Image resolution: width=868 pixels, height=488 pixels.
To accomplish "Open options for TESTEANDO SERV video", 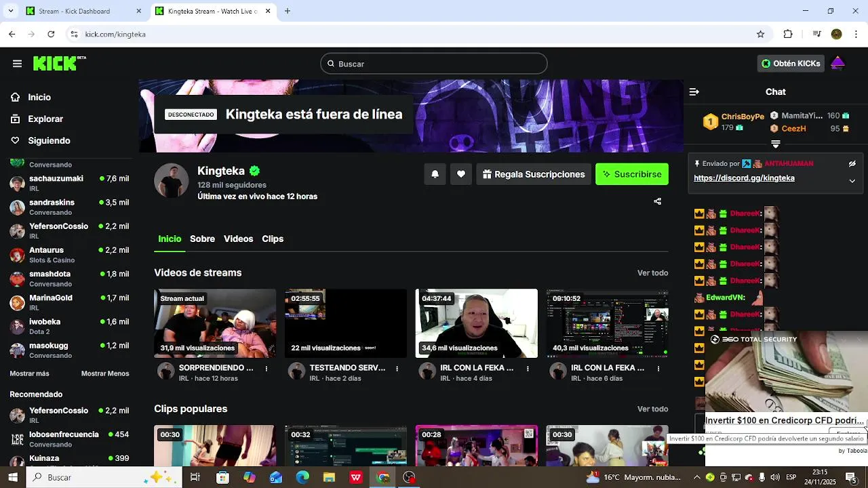I will coord(397,369).
